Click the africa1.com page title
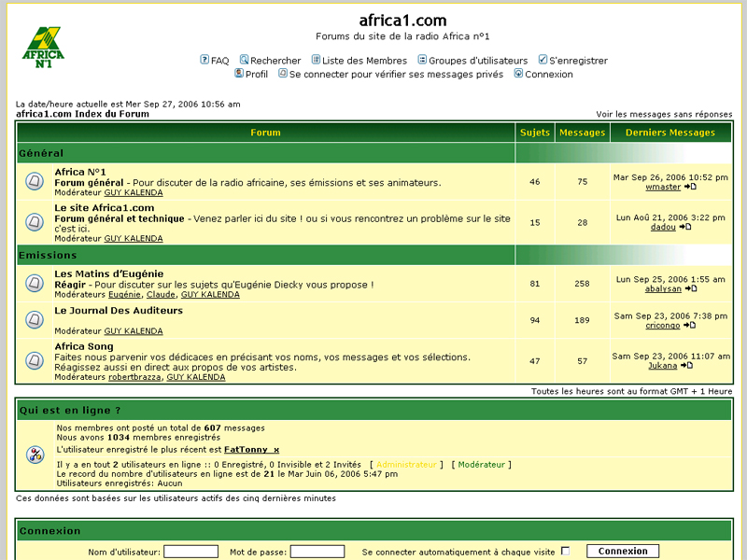The image size is (747, 560). [x=402, y=21]
